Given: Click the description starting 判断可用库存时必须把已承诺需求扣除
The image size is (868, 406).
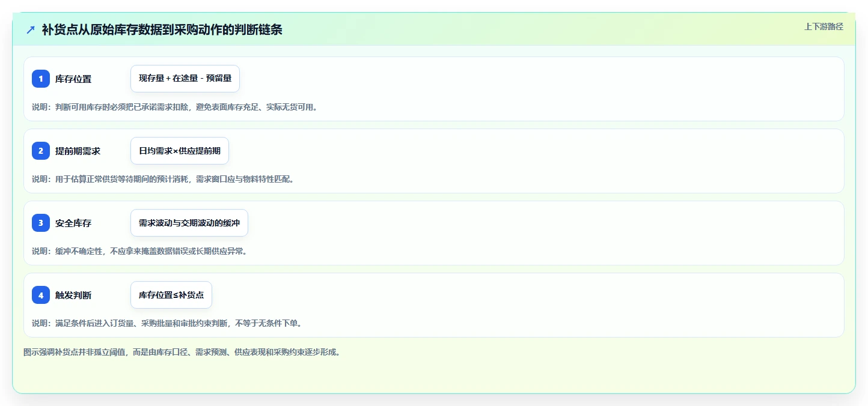Looking at the screenshot, I should coord(174,107).
